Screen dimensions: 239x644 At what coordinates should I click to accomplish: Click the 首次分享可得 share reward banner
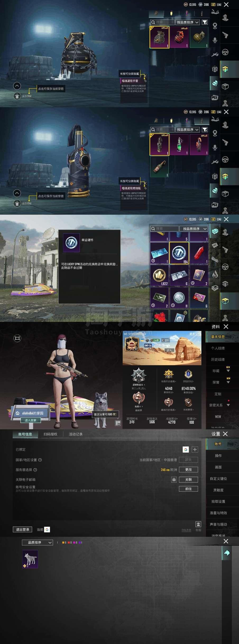pyautogui.click(x=105, y=414)
